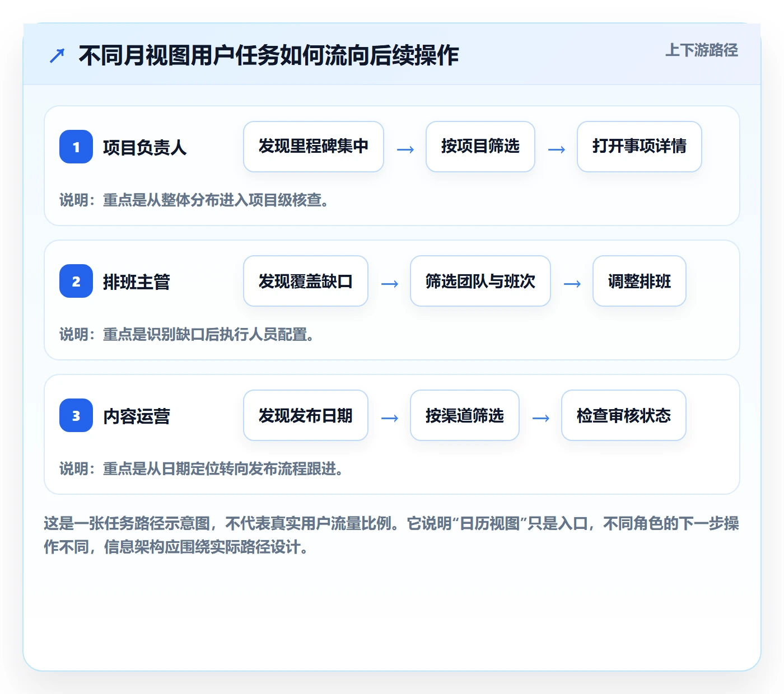Click the 上下游路径 label in header
This screenshot has height=694, width=784.
701,50
